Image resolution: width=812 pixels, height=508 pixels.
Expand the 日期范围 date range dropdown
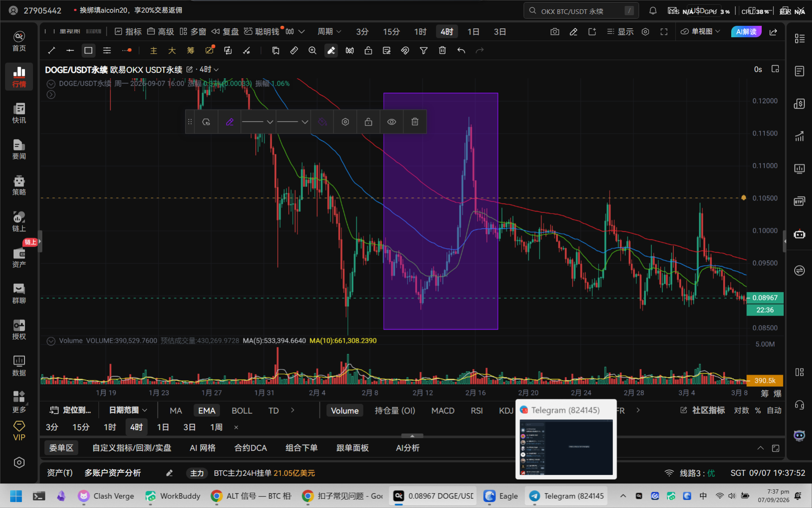(128, 410)
